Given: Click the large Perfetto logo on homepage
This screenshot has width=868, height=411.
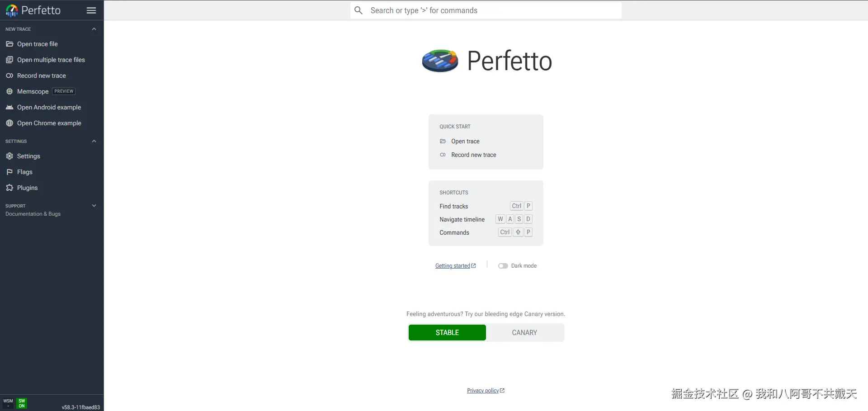Looking at the screenshot, I should [x=440, y=61].
